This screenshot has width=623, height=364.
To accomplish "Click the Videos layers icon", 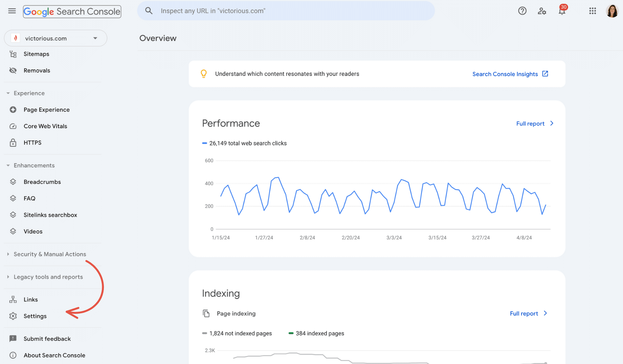I will [x=13, y=231].
